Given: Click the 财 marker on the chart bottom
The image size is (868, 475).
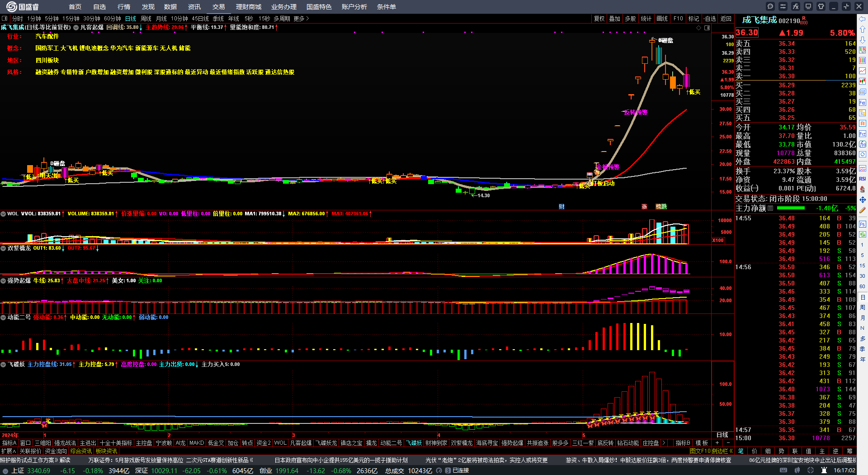Looking at the screenshot, I should coord(561,206).
